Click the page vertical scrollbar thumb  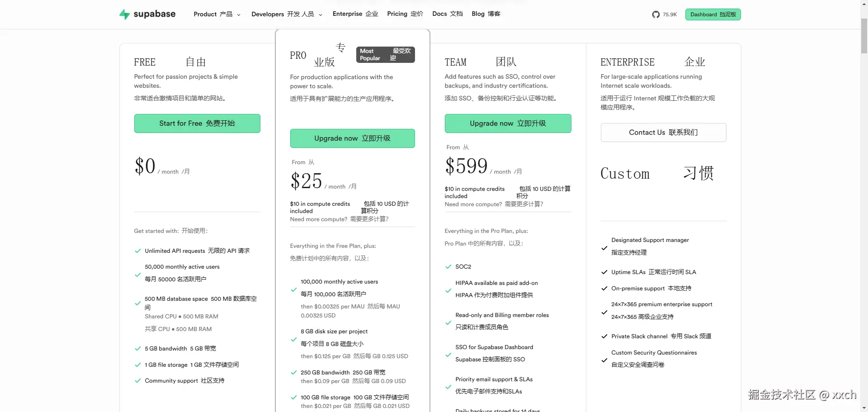[864, 36]
